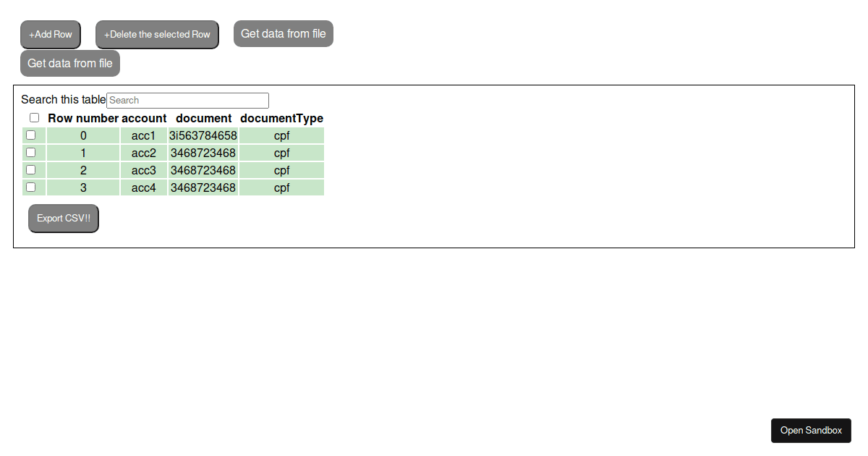
Task: Click the +Add Row button
Action: coord(50,34)
